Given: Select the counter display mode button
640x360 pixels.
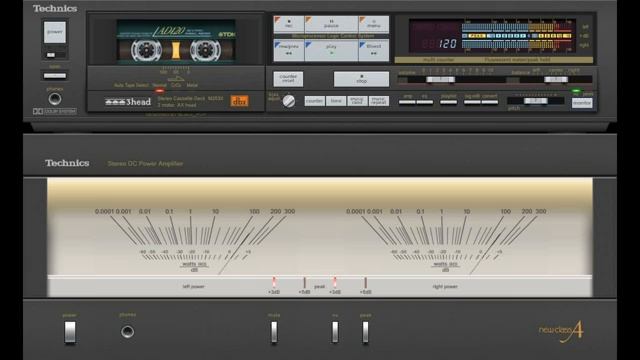Looking at the screenshot, I should (314, 101).
